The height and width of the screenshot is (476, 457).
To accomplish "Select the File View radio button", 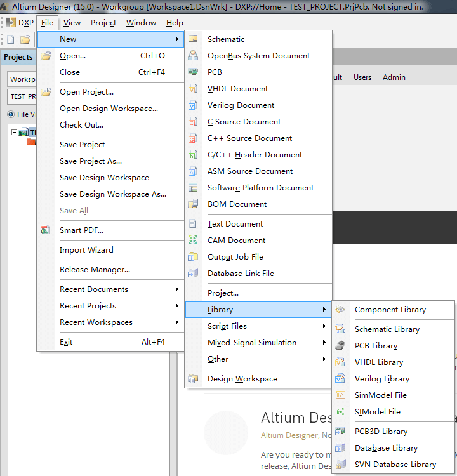I will coord(11,114).
